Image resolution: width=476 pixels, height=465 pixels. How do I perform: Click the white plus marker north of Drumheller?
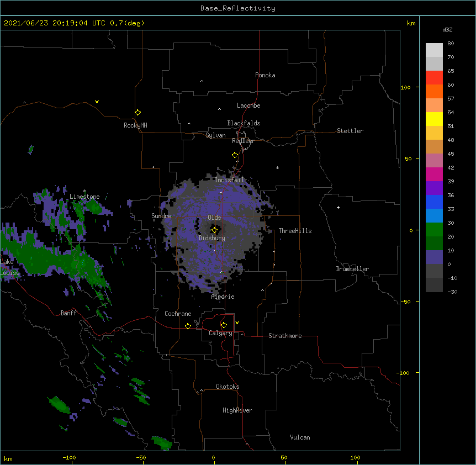coord(338,207)
